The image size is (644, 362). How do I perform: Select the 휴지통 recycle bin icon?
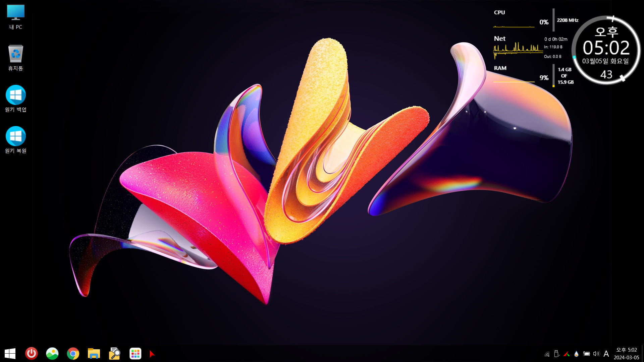pyautogui.click(x=16, y=58)
